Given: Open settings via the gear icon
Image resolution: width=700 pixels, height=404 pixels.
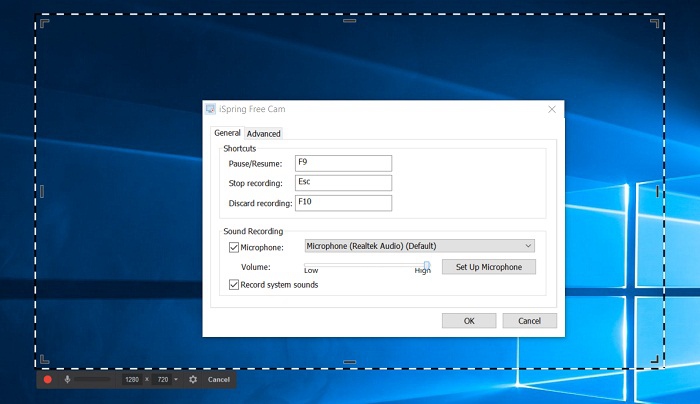Looking at the screenshot, I should click(193, 379).
